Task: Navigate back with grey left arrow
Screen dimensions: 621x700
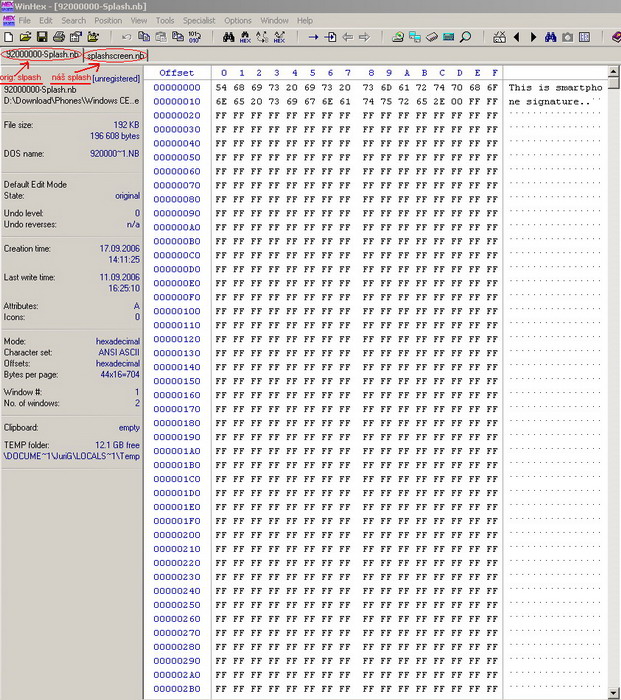Action: click(347, 37)
